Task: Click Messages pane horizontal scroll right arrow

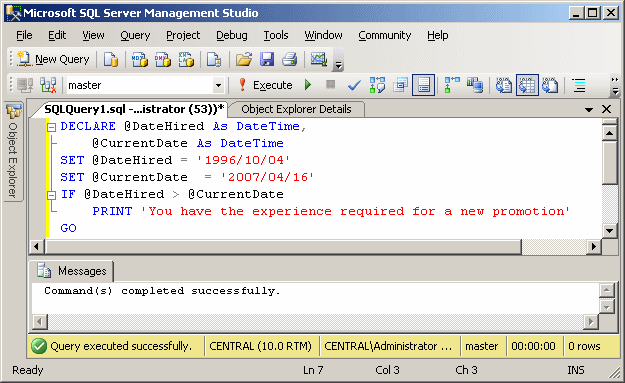Action: point(591,321)
